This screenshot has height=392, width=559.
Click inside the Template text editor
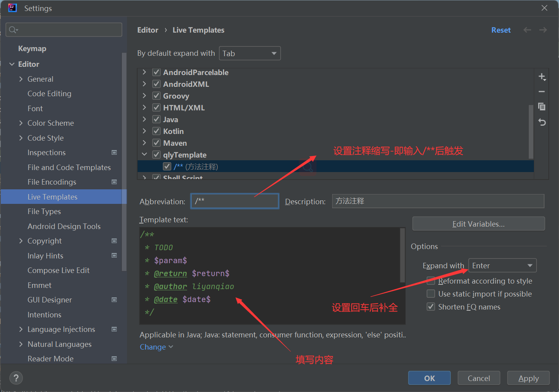[x=270, y=276]
